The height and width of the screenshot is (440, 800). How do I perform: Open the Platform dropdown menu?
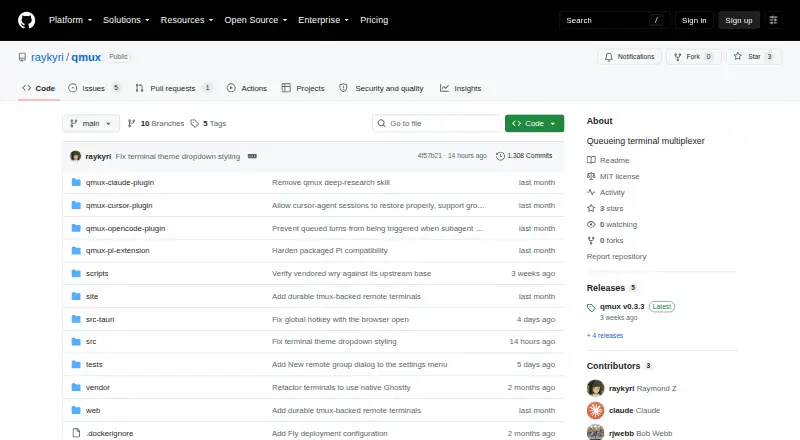pos(70,20)
